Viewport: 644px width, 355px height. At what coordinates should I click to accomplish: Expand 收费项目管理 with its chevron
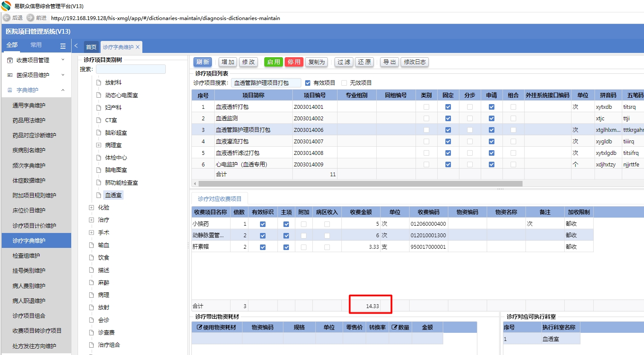click(x=63, y=60)
